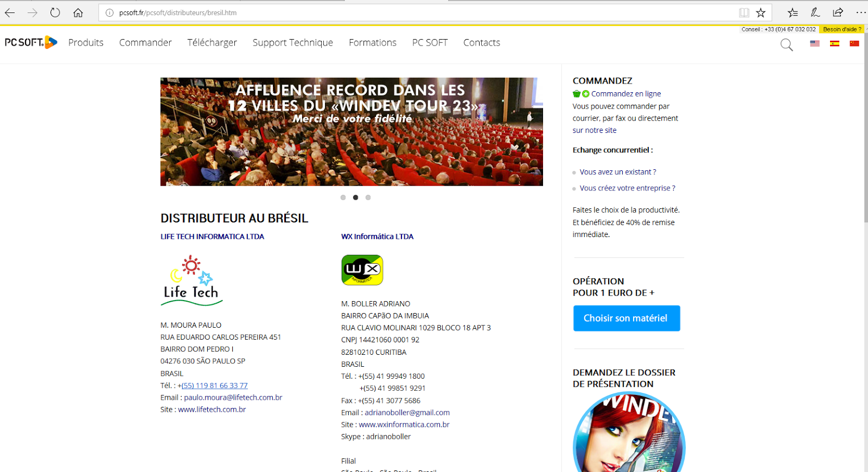
Task: Click the Besoin d'aide ? button
Action: point(842,29)
